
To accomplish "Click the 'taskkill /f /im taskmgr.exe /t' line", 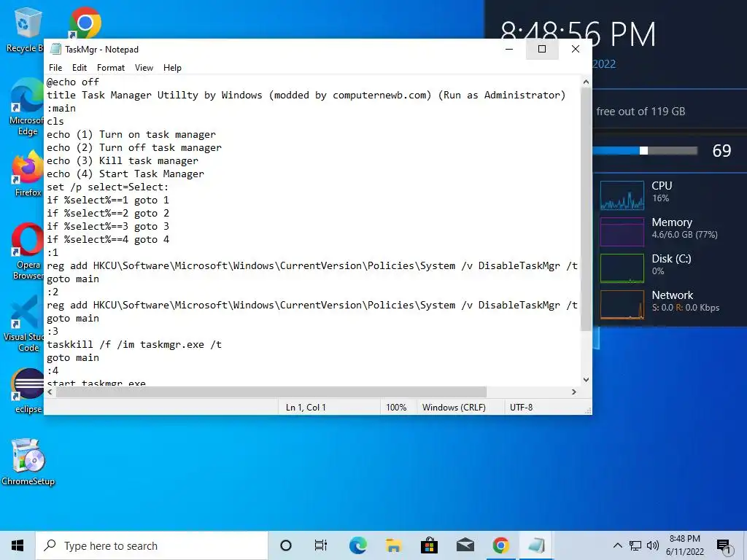I will click(134, 344).
